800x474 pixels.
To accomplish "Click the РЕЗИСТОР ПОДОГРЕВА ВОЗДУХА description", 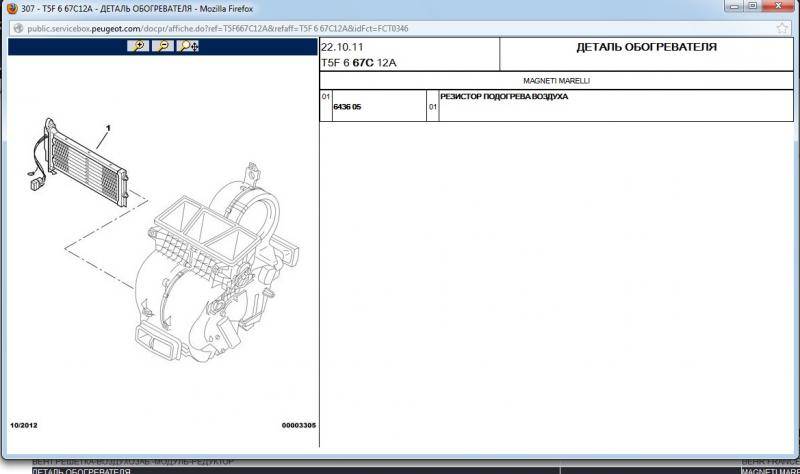I will 504,97.
